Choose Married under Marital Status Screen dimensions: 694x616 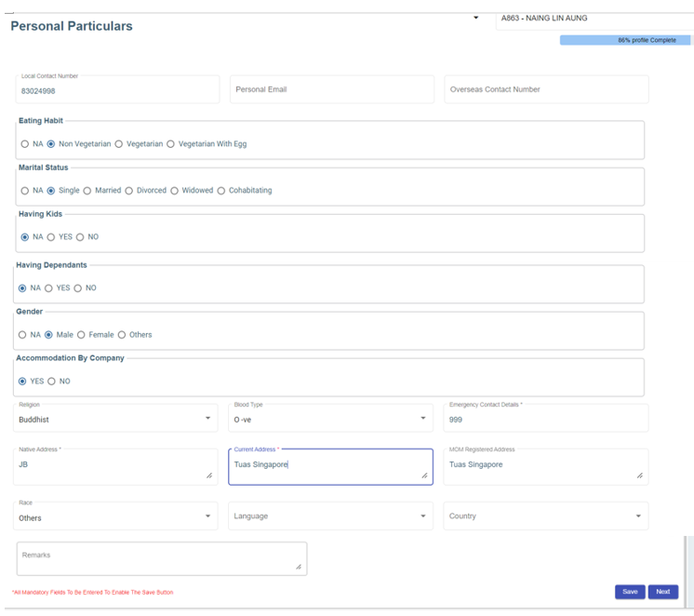[x=87, y=191]
